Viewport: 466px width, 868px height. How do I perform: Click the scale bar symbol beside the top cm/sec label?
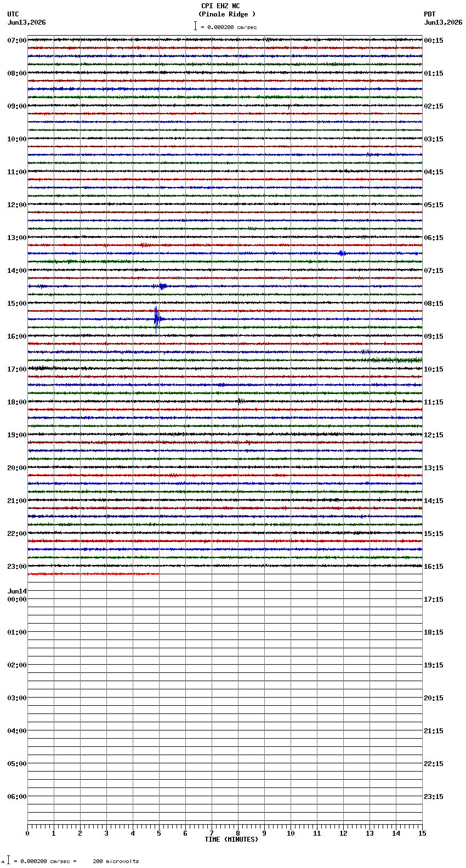[x=195, y=26]
